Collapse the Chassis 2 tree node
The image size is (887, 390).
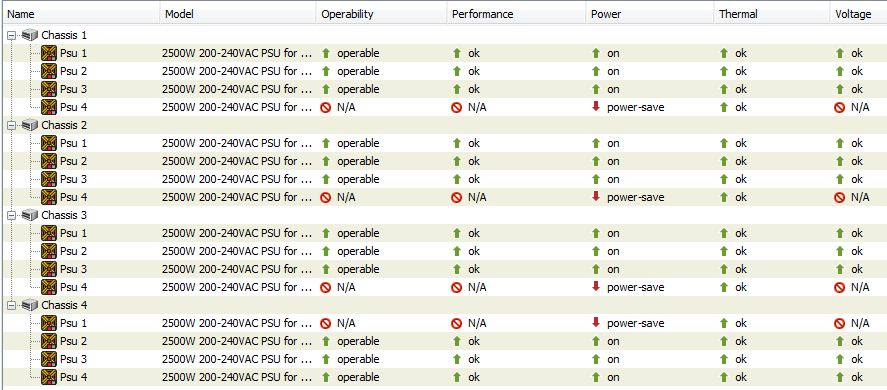[x=11, y=125]
